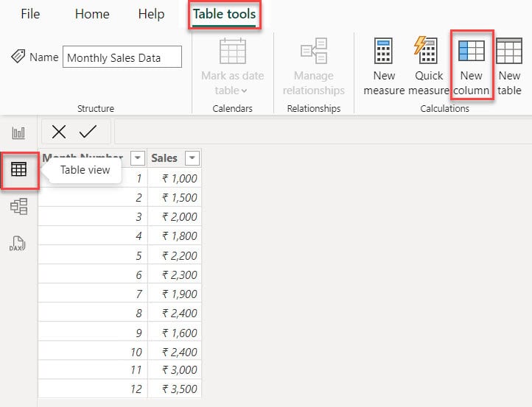Select the Table tools tab
532x407 pixels.
pos(224,14)
